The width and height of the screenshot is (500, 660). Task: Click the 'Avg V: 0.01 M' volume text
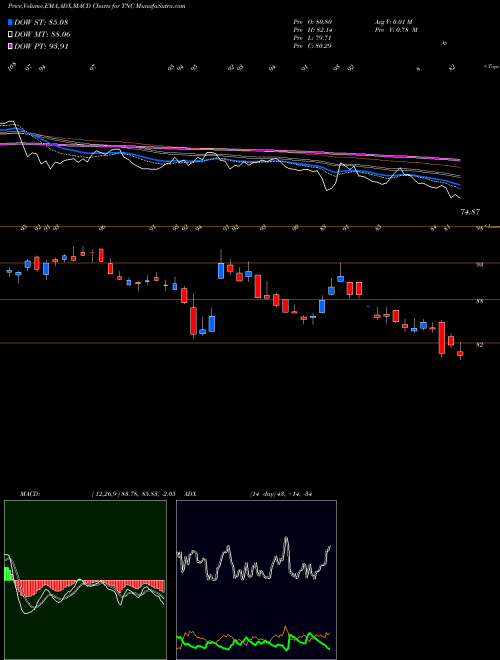395,22
